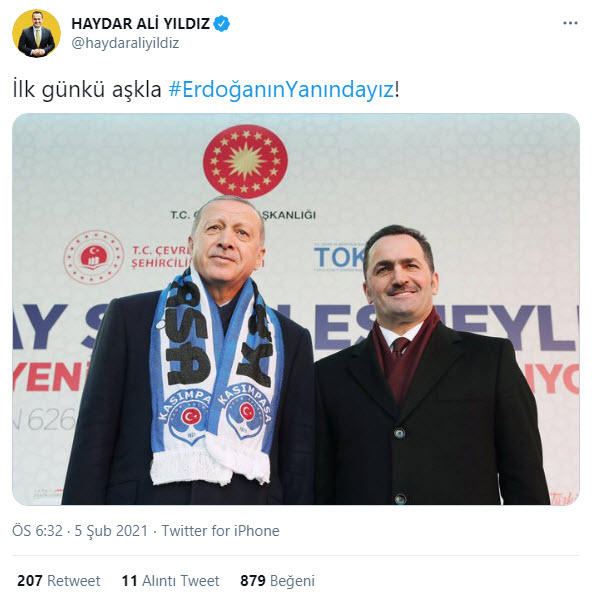Open the Twitter for iPhone source link
This screenshot has height=603, width=592.
220,531
